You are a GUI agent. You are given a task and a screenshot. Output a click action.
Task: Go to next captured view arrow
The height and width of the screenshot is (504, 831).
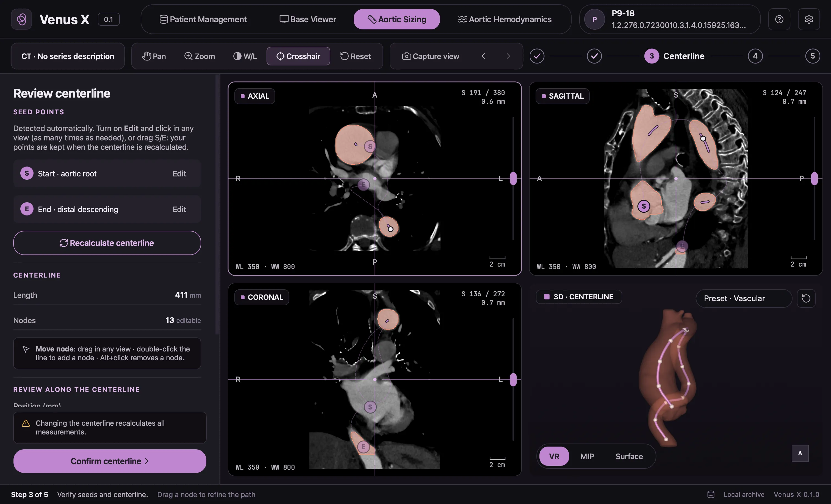[x=508, y=56]
